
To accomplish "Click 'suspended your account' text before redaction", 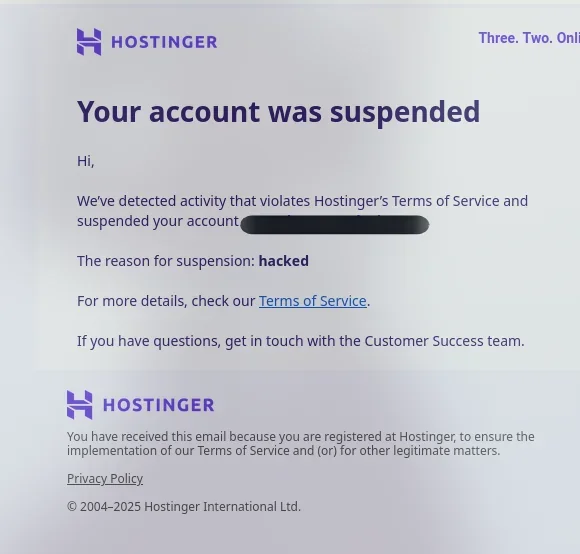I will click(158, 221).
